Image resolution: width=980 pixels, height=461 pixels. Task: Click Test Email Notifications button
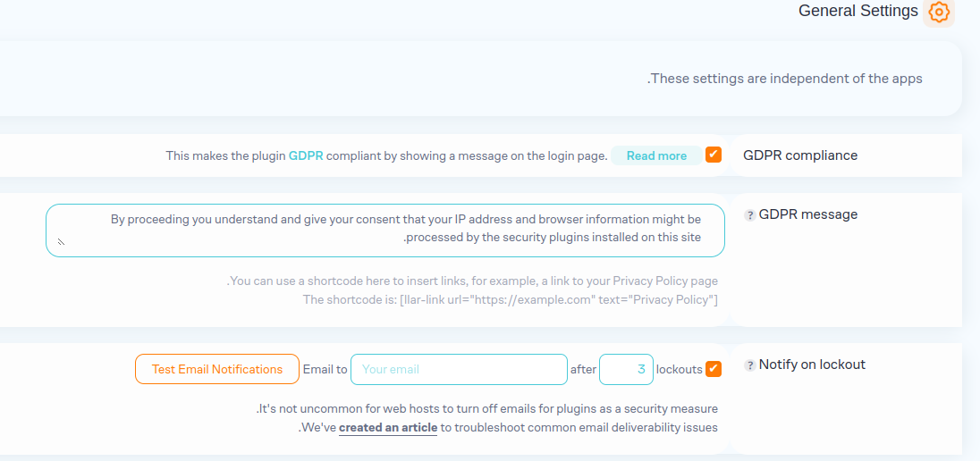pos(216,369)
